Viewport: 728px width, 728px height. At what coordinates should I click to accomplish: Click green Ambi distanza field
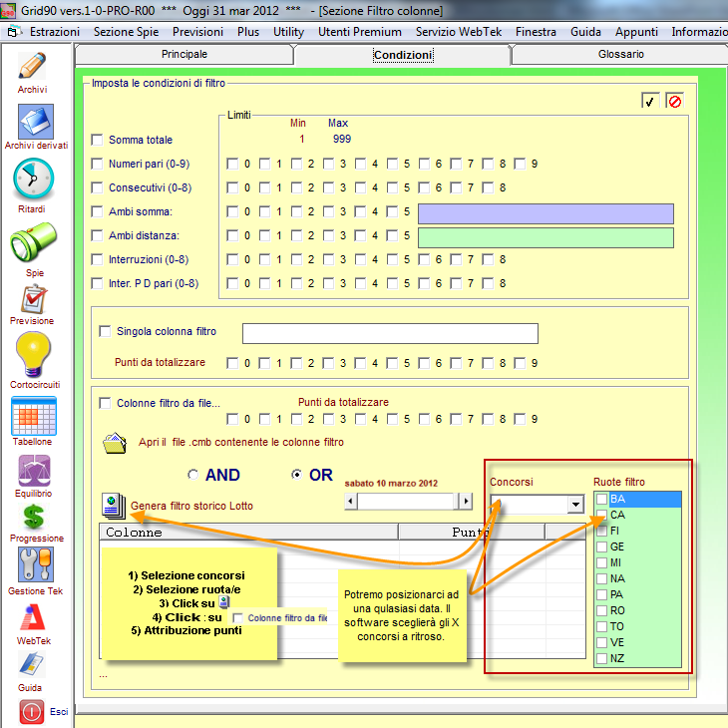point(546,237)
